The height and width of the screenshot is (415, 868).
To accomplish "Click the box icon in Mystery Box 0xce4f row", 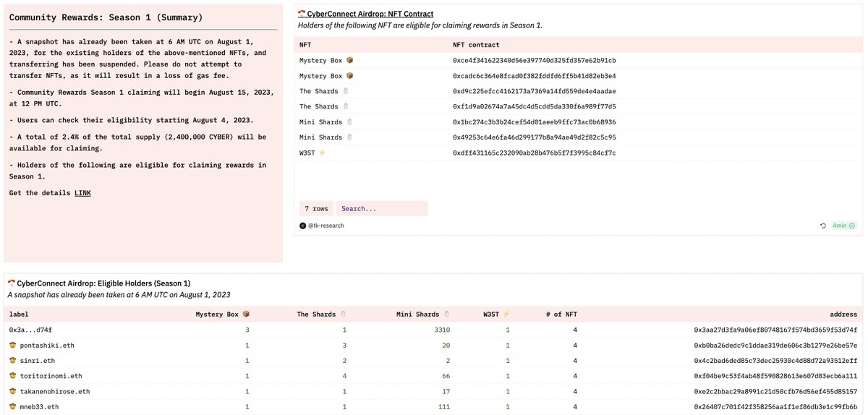I will tap(350, 60).
